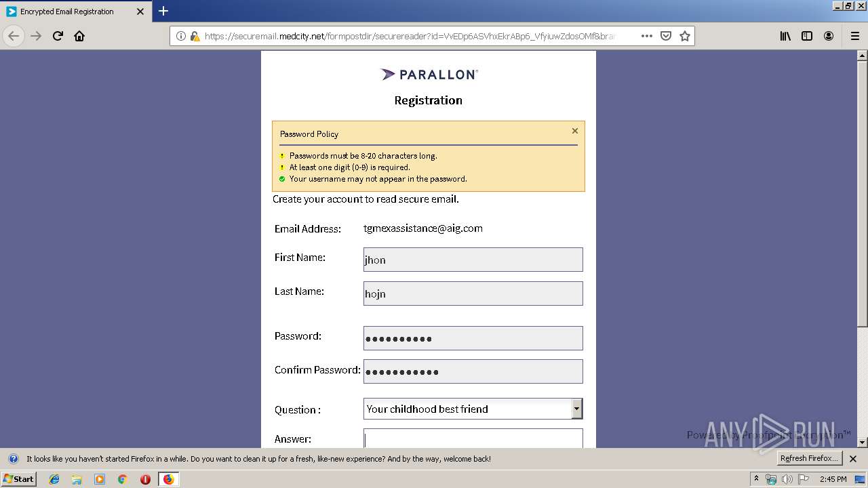Click the page scrollbar down arrow
The width and height of the screenshot is (868, 488).
[862, 442]
